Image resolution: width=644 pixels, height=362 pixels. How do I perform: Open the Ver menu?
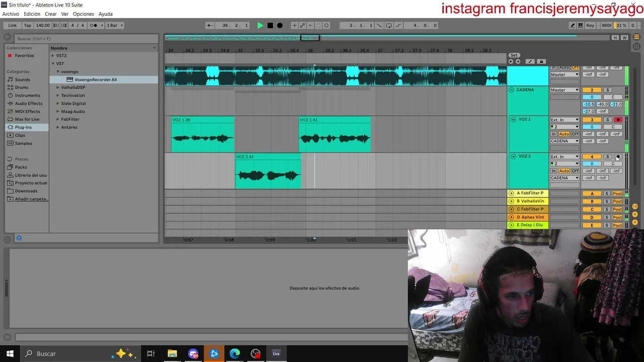[65, 14]
